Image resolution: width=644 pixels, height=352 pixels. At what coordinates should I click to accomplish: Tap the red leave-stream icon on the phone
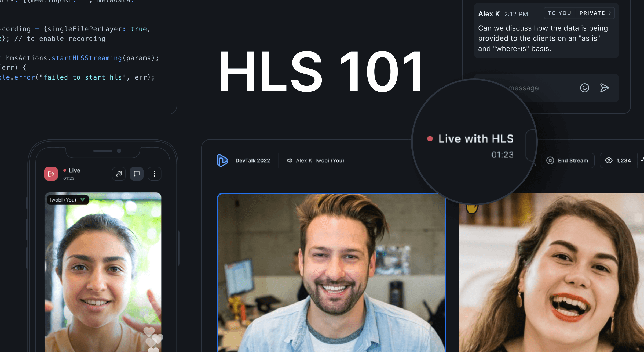[x=51, y=174]
